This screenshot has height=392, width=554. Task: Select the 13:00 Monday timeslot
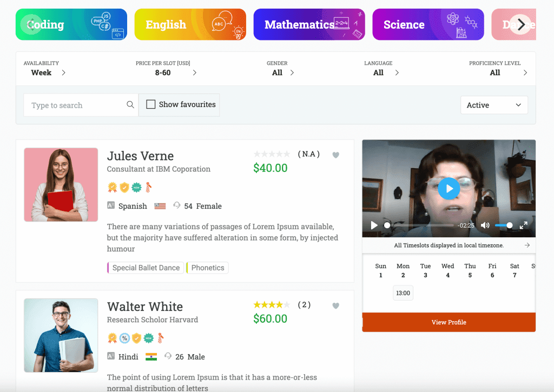click(x=403, y=293)
